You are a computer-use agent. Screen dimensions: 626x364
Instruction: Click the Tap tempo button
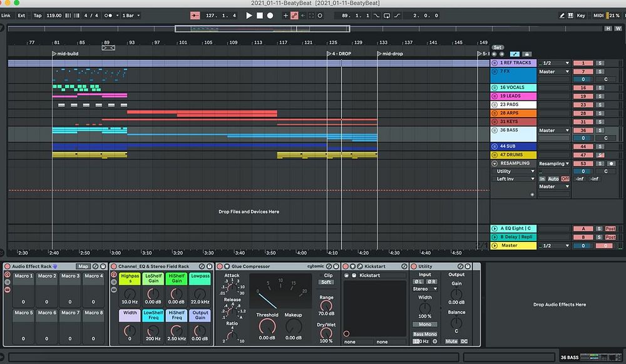pyautogui.click(x=38, y=15)
